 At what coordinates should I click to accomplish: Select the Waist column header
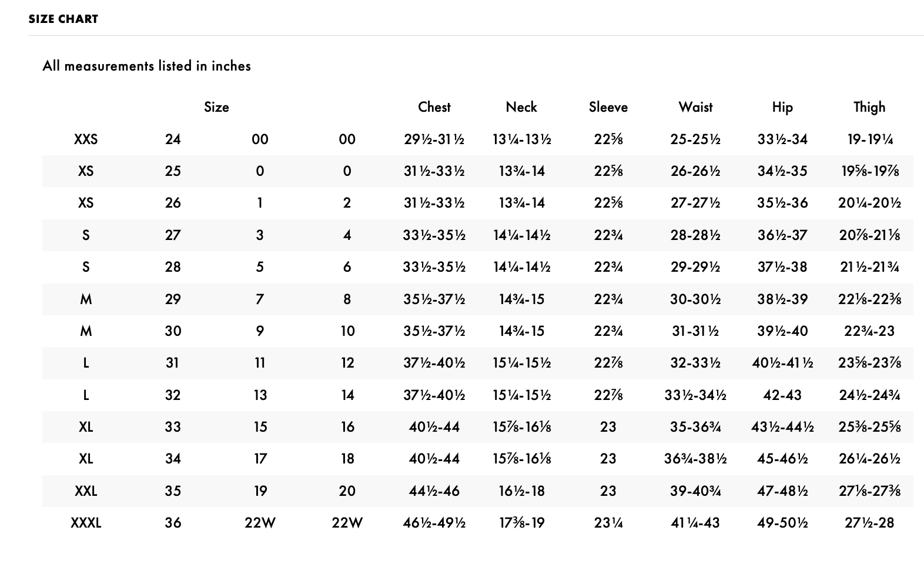click(x=695, y=107)
